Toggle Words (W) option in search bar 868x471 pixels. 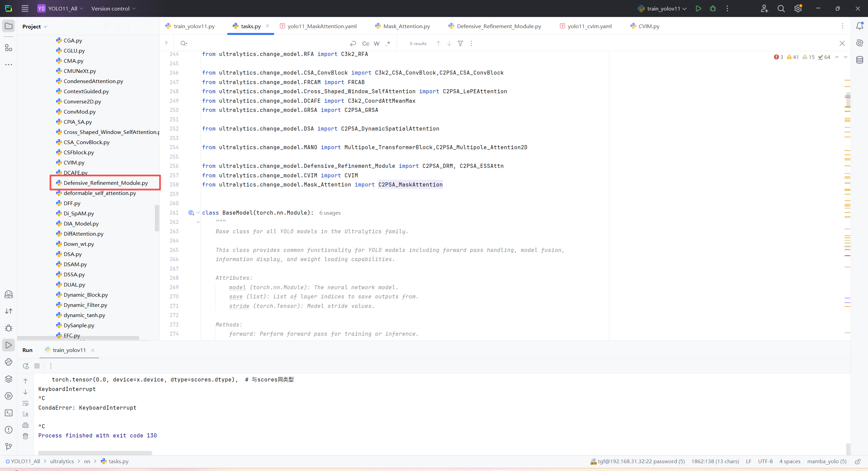[x=376, y=43]
